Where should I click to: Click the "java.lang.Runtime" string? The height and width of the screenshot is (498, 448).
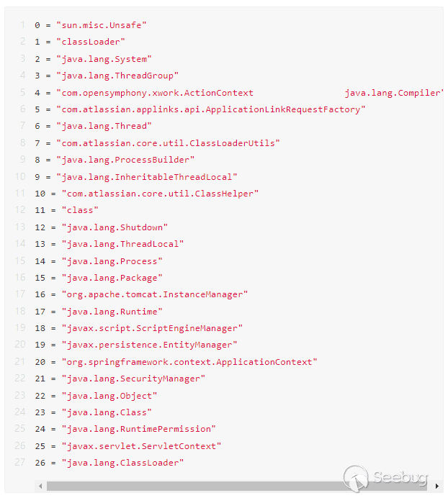pyautogui.click(x=112, y=312)
